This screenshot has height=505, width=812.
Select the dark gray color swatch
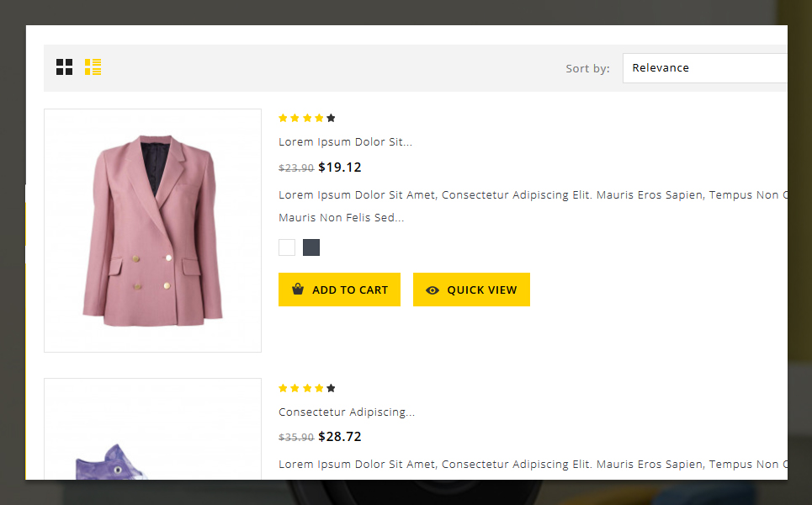click(311, 247)
